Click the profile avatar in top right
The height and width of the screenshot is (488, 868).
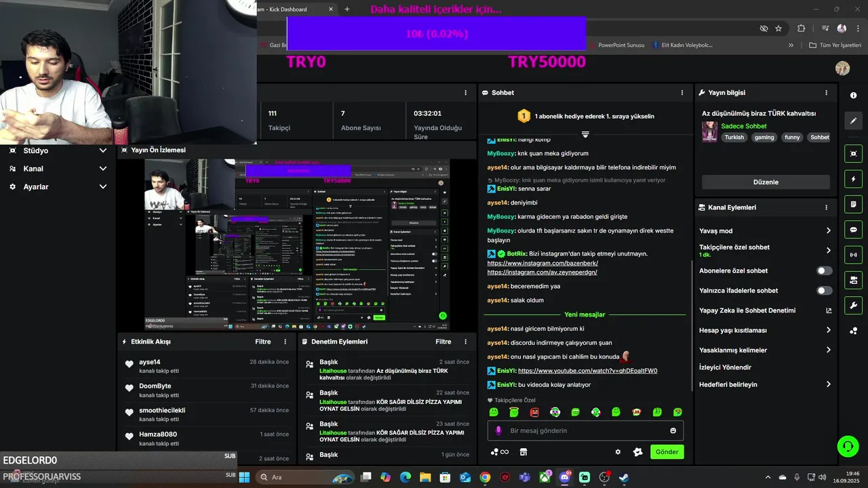tap(842, 68)
